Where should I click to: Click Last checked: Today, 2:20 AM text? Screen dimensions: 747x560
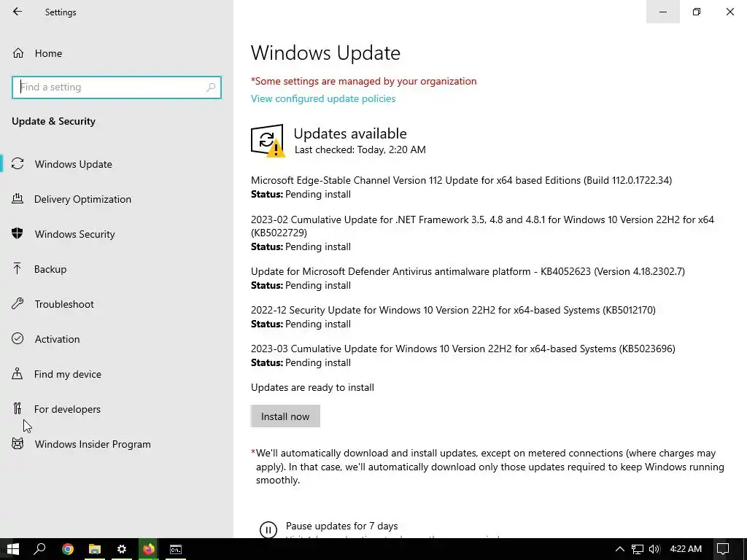click(360, 149)
